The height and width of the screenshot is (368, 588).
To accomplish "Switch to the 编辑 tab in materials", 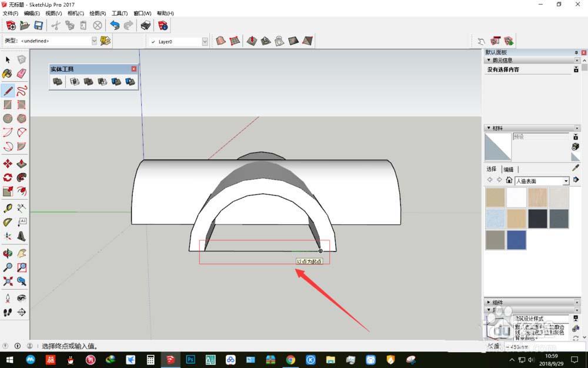I will 508,170.
